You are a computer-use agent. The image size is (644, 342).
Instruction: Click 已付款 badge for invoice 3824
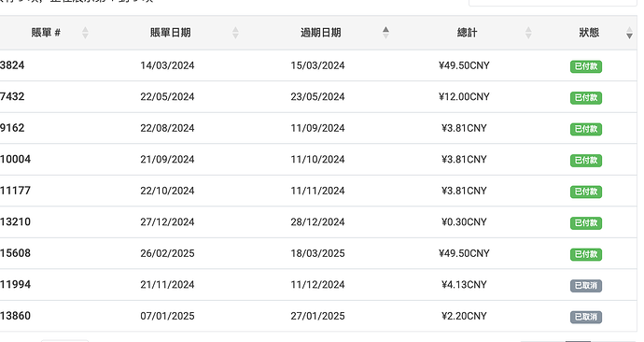[586, 66]
